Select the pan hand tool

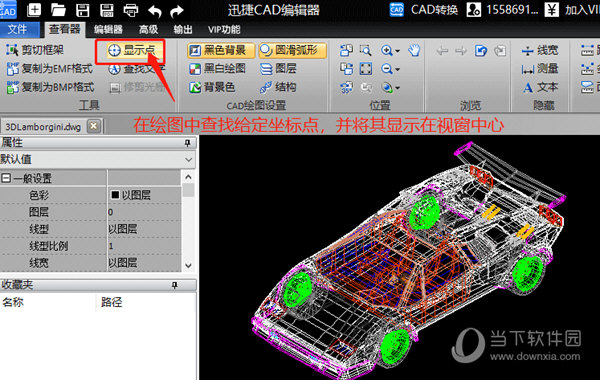[414, 50]
